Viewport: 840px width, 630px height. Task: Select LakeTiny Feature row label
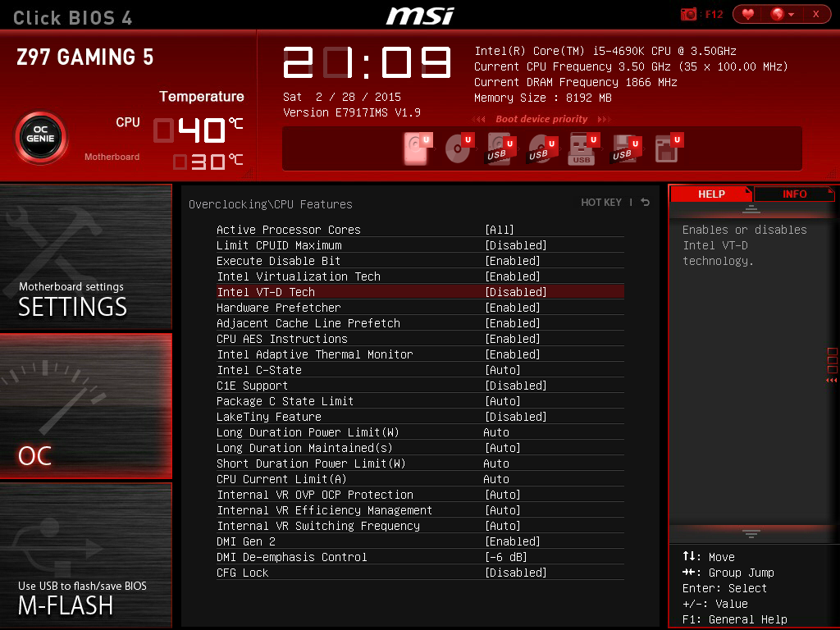pyautogui.click(x=269, y=417)
